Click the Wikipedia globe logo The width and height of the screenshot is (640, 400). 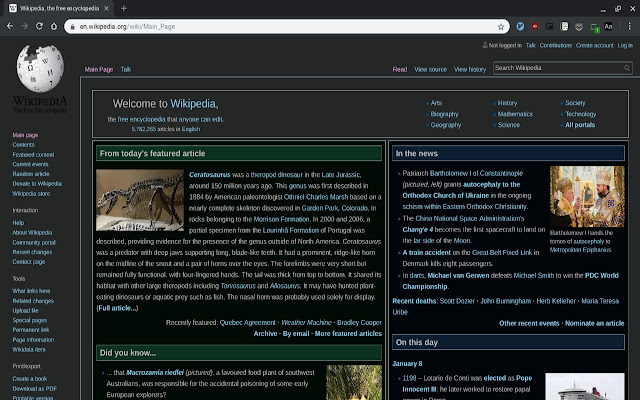tap(40, 69)
